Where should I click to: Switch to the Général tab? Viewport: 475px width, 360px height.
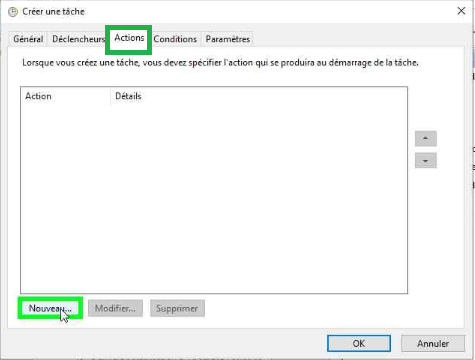[28, 39]
